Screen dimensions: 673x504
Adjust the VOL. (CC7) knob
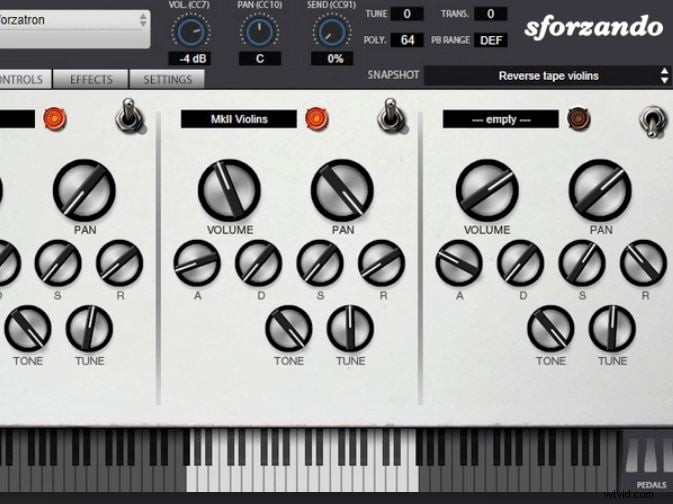[191, 31]
